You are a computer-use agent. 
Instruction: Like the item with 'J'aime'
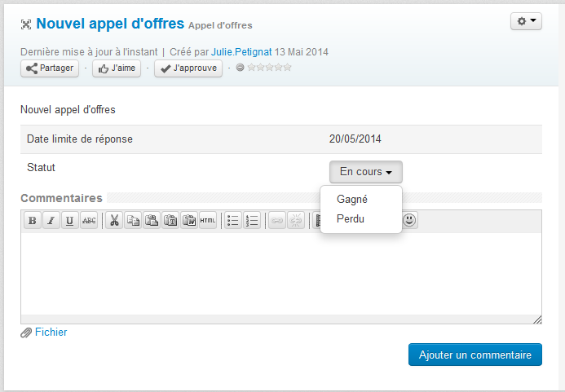pyautogui.click(x=116, y=68)
